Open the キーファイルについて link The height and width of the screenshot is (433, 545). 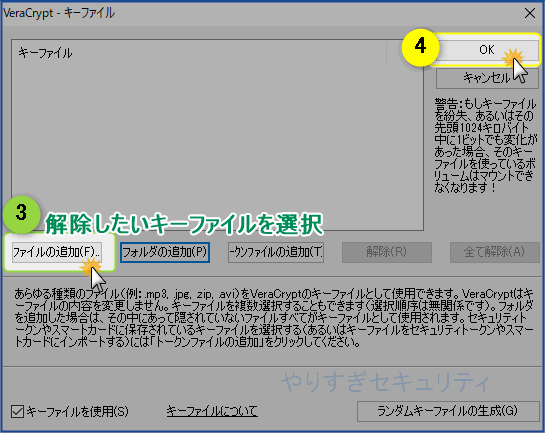tap(212, 411)
